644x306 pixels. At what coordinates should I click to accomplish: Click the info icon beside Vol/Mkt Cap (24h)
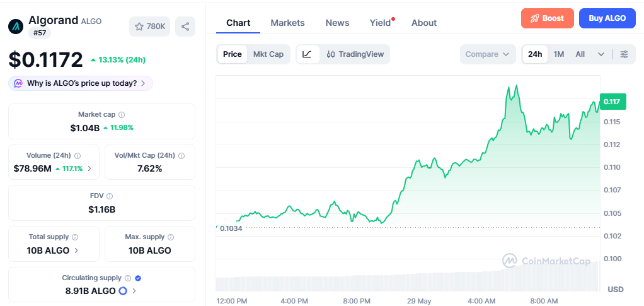click(x=181, y=156)
